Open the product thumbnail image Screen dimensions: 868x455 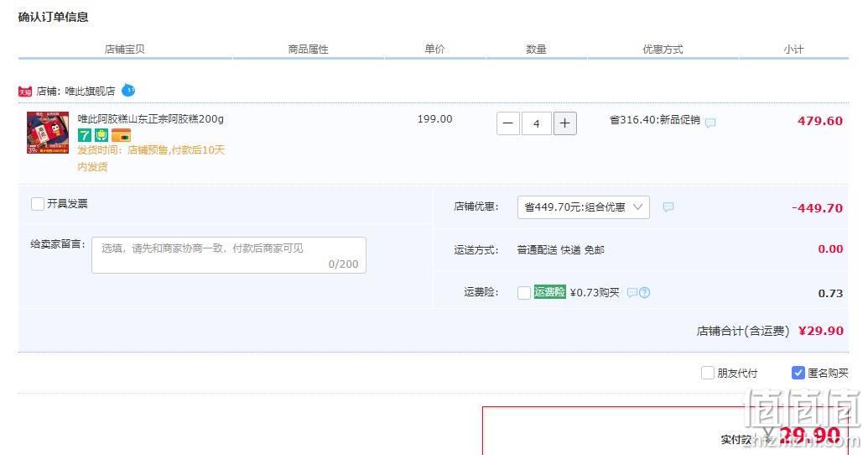pyautogui.click(x=48, y=133)
